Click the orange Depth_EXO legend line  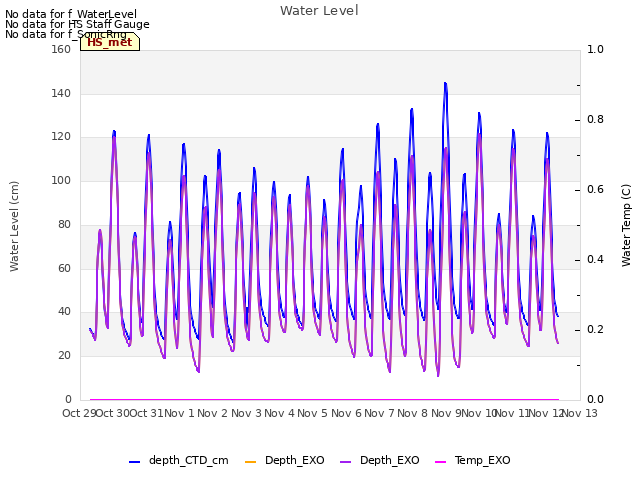(x=250, y=462)
